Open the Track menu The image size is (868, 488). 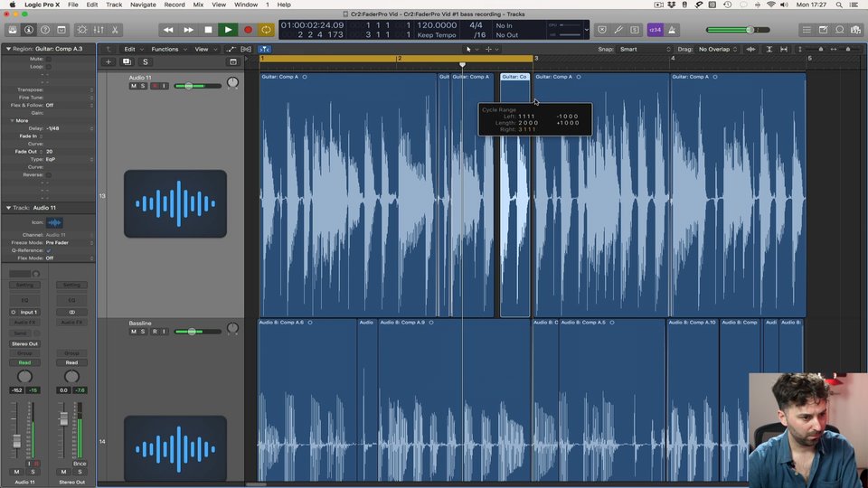tap(114, 5)
